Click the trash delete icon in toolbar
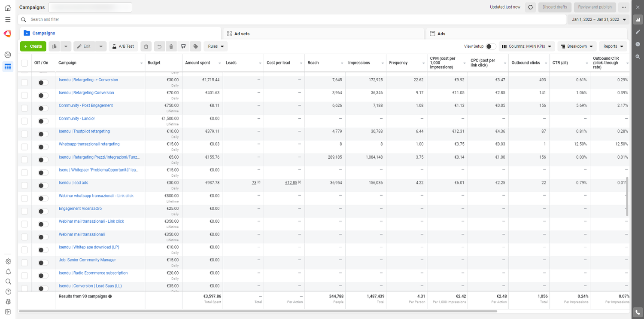644x319 pixels. pyautogui.click(x=171, y=46)
